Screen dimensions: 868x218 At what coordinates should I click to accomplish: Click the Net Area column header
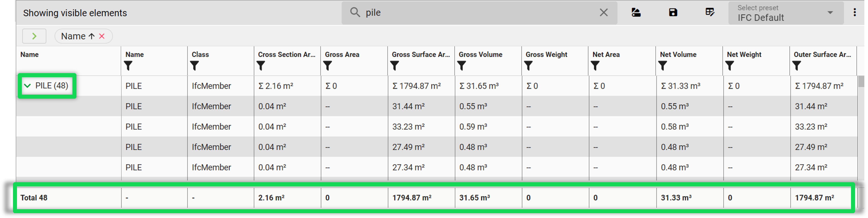coord(606,54)
